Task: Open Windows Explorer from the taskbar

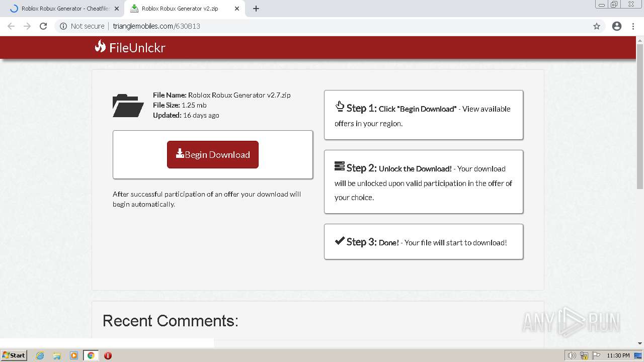Action: (x=57, y=355)
